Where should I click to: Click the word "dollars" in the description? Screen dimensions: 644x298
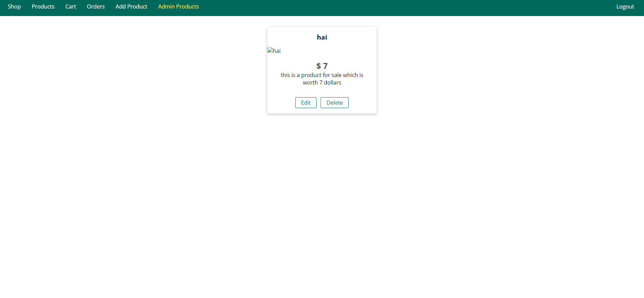point(332,83)
